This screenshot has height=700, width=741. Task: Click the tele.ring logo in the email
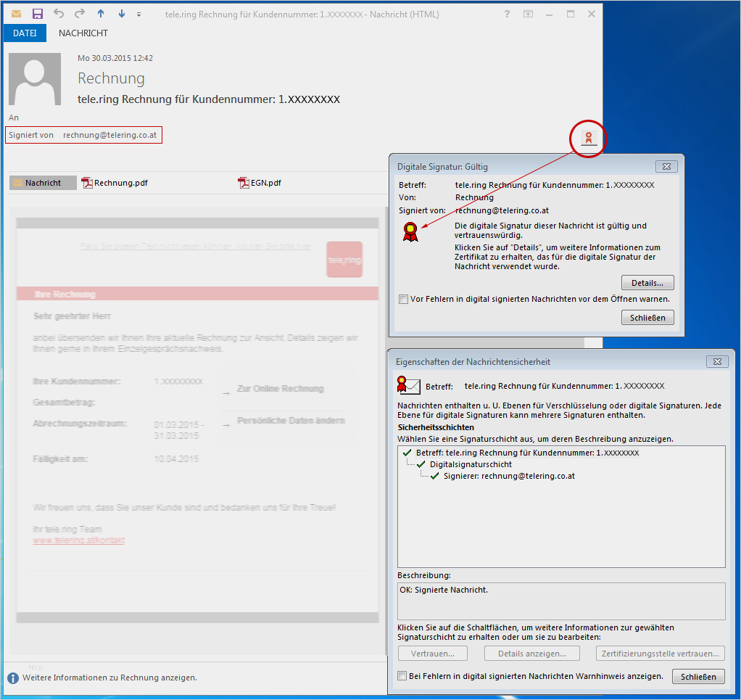[344, 260]
